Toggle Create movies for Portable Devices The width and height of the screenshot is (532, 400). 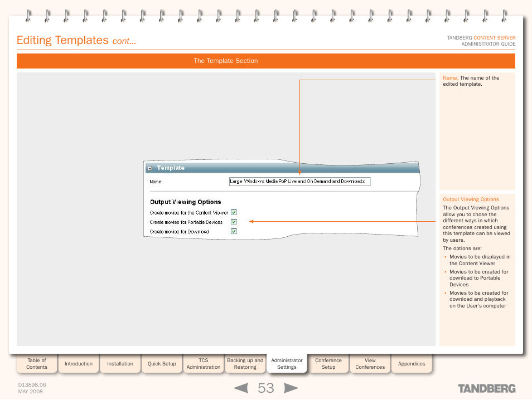click(x=234, y=222)
